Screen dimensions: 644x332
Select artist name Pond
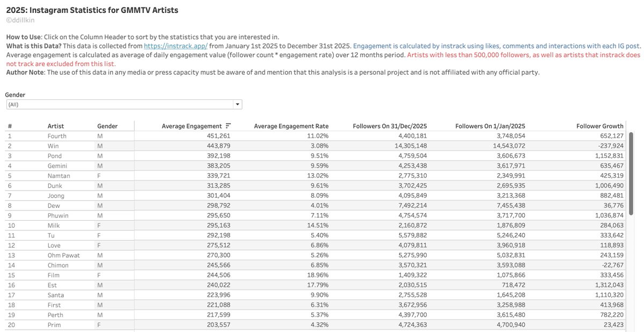[55, 156]
